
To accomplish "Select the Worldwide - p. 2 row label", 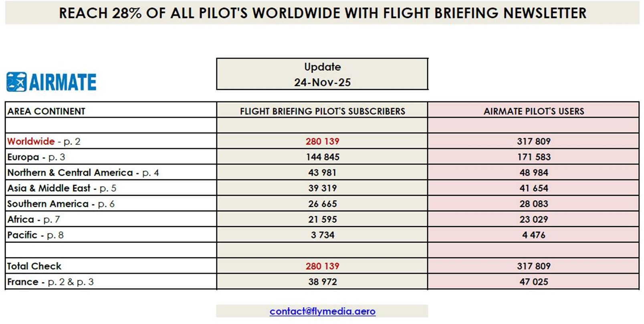I will click(x=44, y=141).
